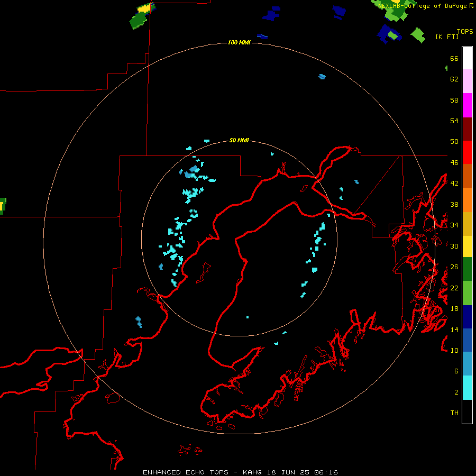Click the 50 NMI range ring label
476x476 pixels.
[x=239, y=140]
